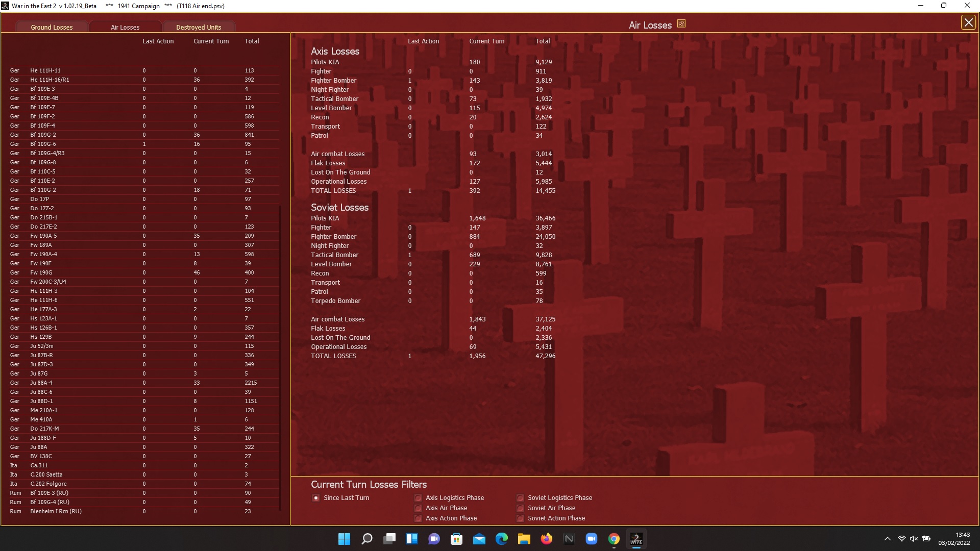Open Windows Start menu
This screenshot has width=980, height=551.
point(344,539)
